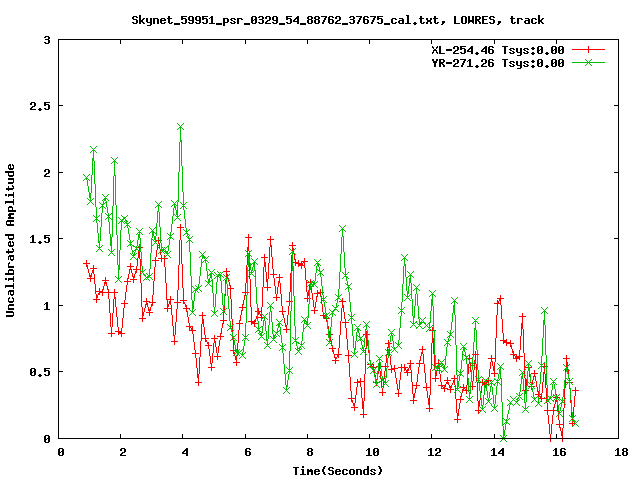
Task: Click the Uncalibrated Amplitude y-axis label
Action: pos(10,240)
